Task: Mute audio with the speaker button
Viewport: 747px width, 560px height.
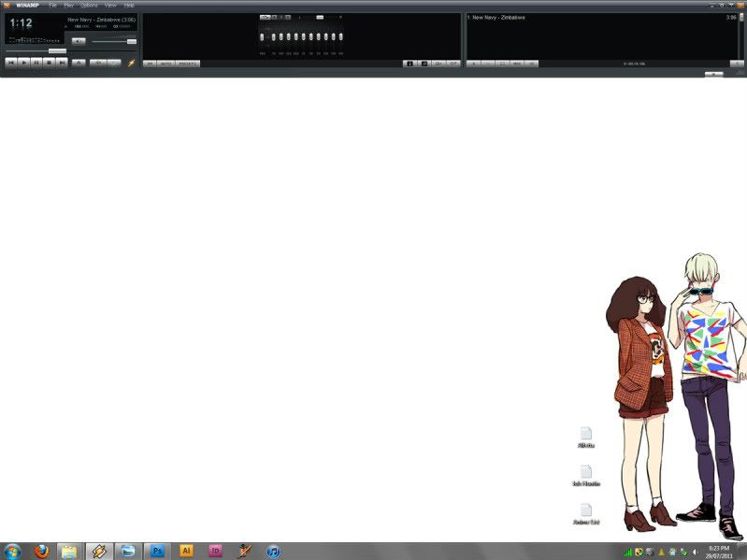Action: coord(79,41)
